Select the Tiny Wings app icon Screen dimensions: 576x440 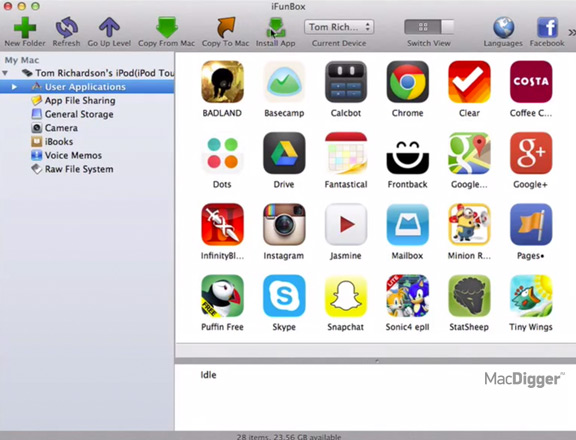531,296
